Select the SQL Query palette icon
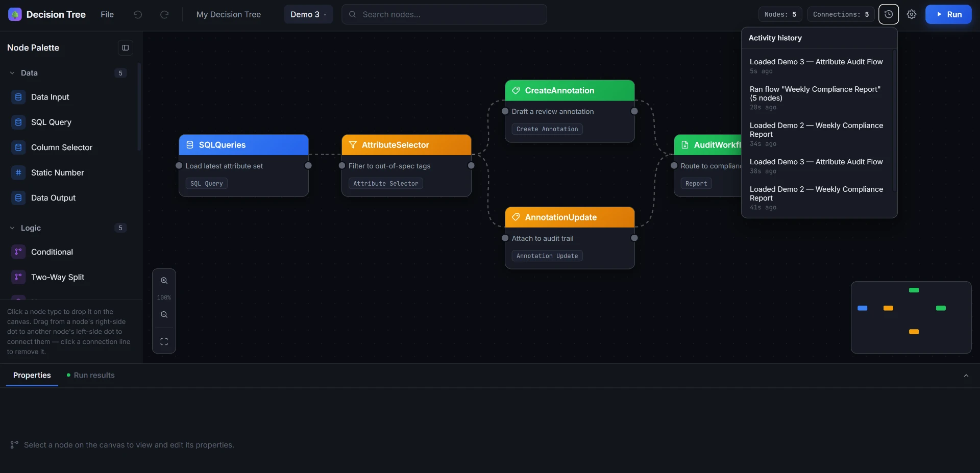The image size is (980, 473). (18, 122)
